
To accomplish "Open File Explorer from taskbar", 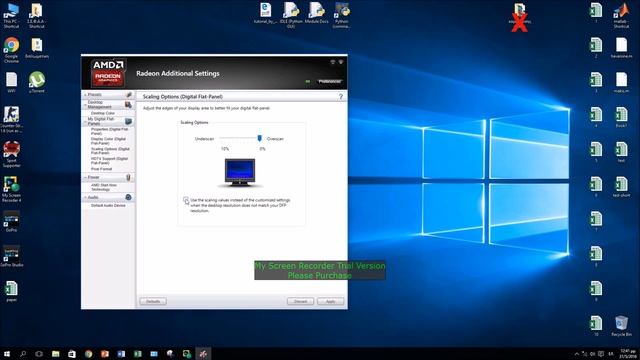I will pos(56,354).
